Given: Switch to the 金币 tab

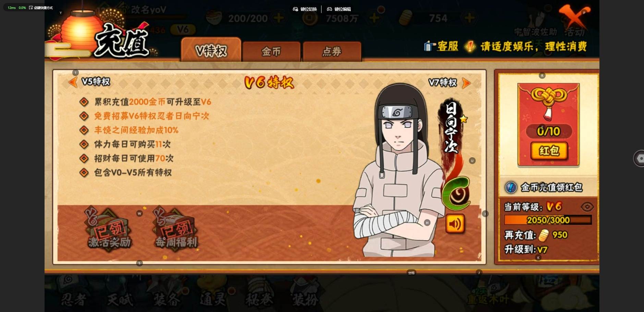Looking at the screenshot, I should click(271, 51).
